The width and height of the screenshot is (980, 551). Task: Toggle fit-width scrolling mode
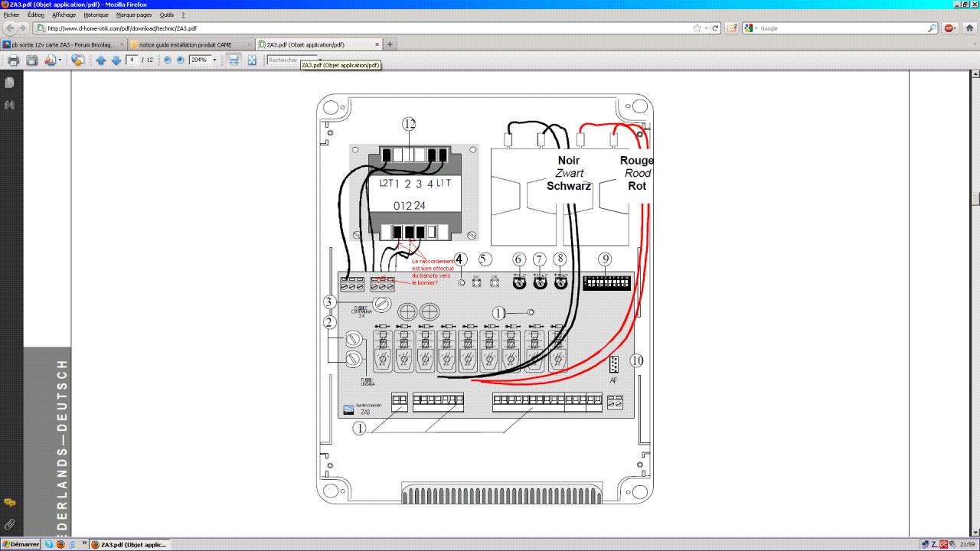tap(234, 60)
